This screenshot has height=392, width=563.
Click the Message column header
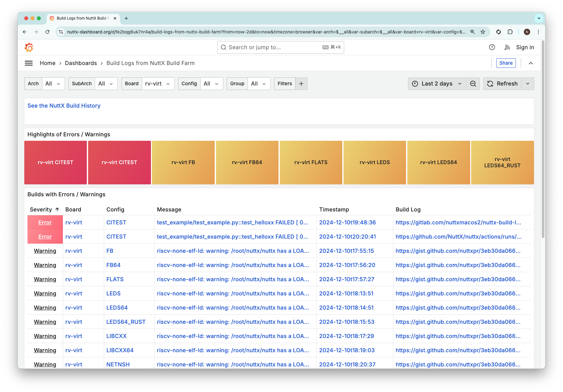pyautogui.click(x=169, y=210)
